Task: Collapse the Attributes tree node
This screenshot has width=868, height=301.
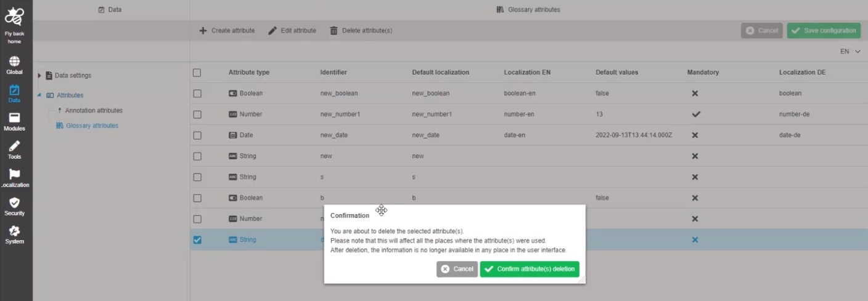Action: click(39, 95)
